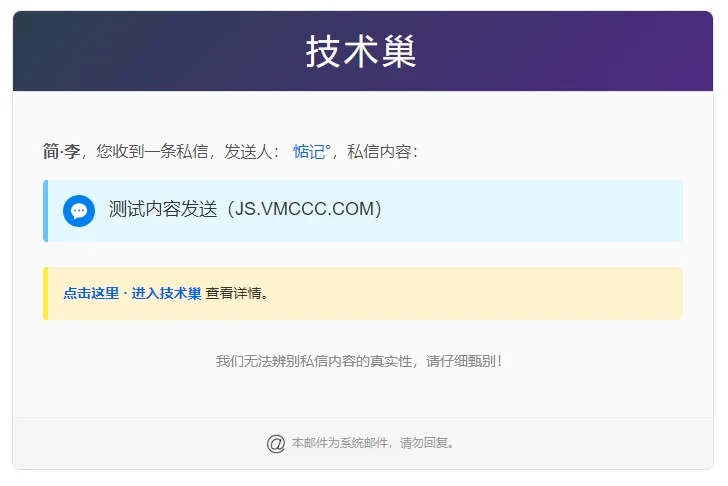Click the 技术巢 header title

[362, 52]
